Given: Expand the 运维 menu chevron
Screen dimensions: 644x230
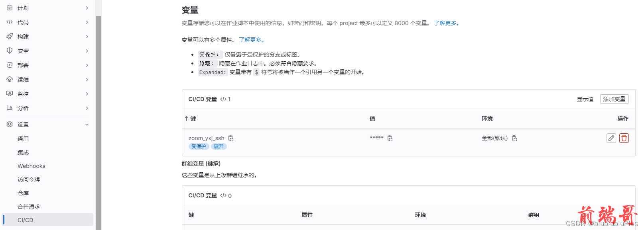Looking at the screenshot, I should (x=87, y=79).
